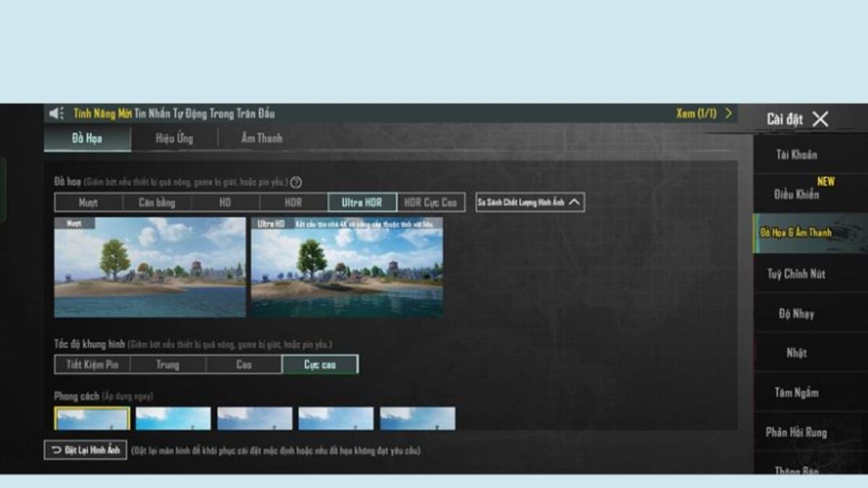This screenshot has height=488, width=868.
Task: Click the speaker announcement icon
Action: [56, 114]
